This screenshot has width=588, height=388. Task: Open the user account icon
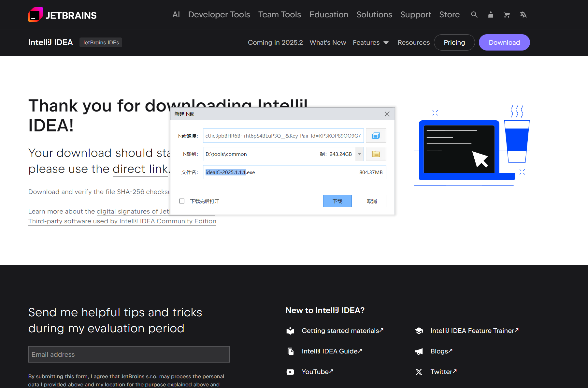[491, 15]
